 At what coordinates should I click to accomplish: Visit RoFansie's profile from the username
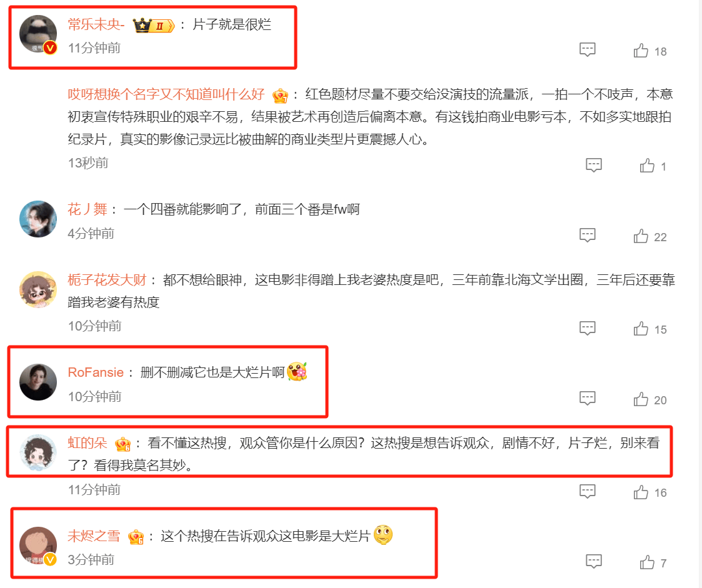[96, 372]
